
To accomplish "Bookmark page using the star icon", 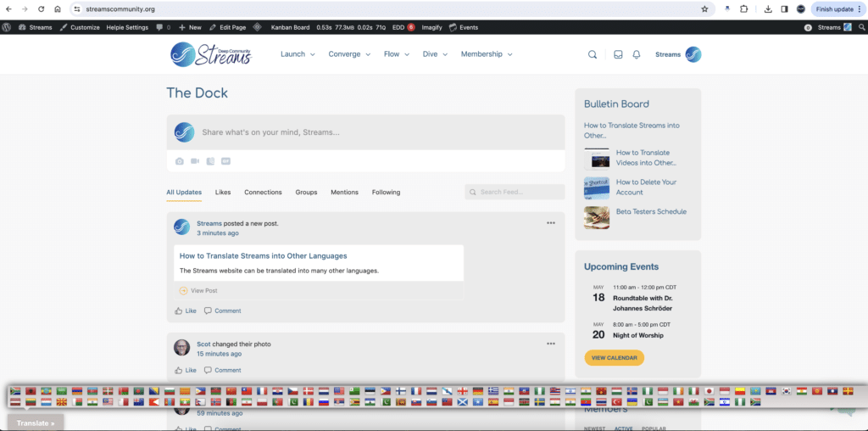I will coord(704,9).
